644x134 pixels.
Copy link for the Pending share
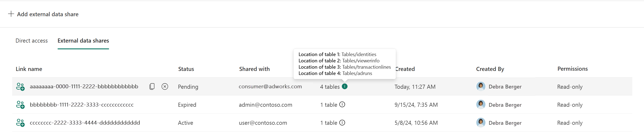[152, 86]
